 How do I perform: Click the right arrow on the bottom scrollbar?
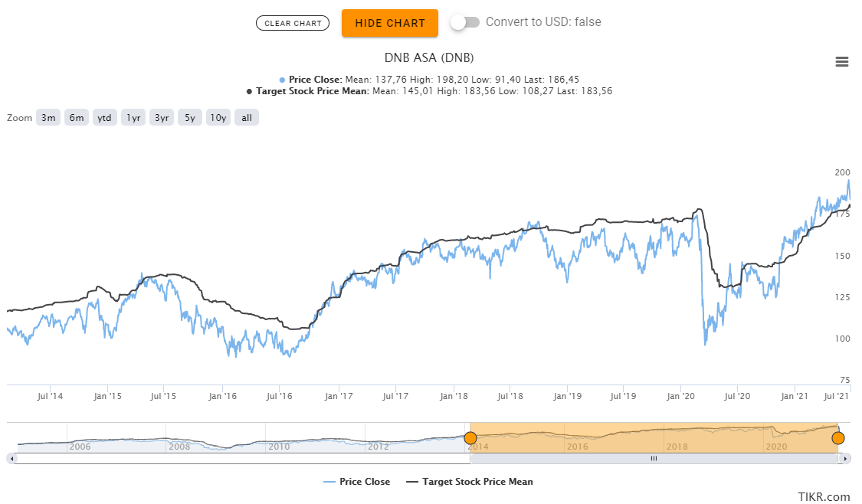[845, 457]
